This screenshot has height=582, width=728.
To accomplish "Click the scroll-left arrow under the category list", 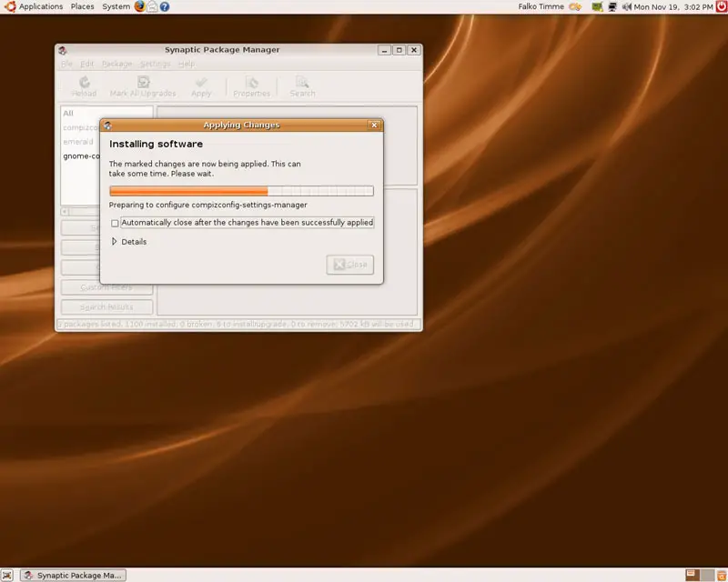I will (65, 212).
